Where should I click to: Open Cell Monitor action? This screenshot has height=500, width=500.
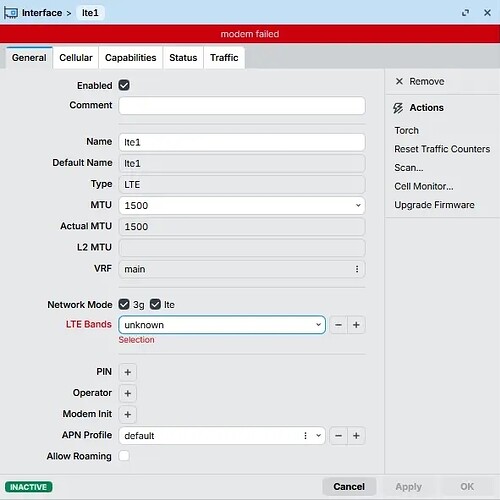[x=424, y=186]
